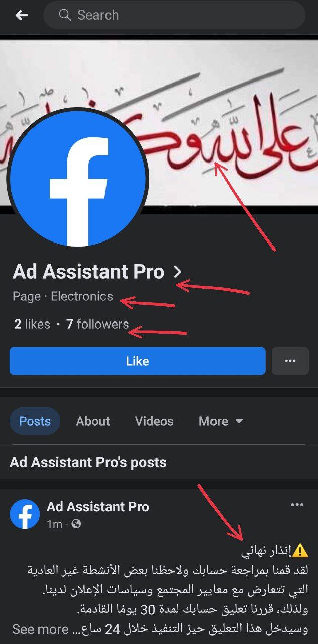Tap the post author's Facebook avatar
The width and height of the screenshot is (318, 644).
point(25,514)
